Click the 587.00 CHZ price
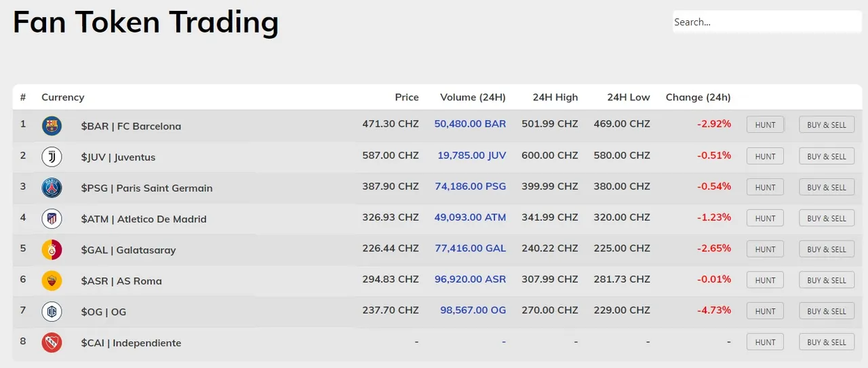Viewport: 868px width, 368px height. [391, 155]
